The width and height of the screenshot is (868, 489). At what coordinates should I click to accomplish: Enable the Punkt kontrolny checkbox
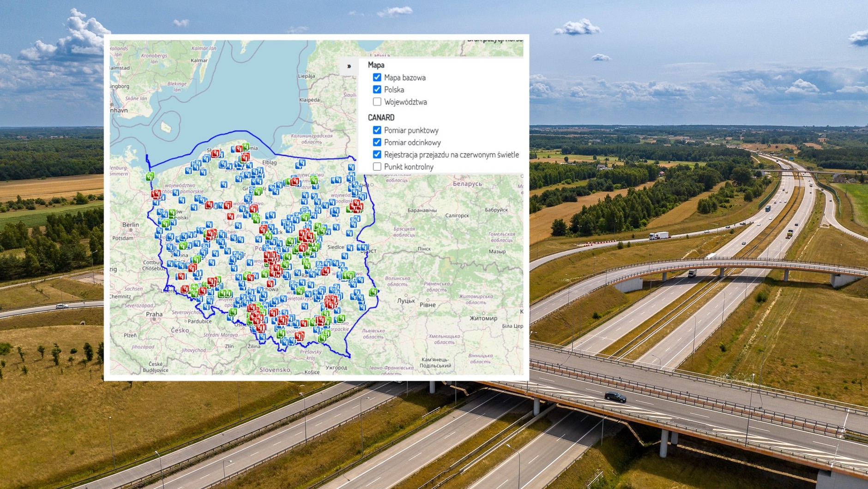tap(377, 167)
